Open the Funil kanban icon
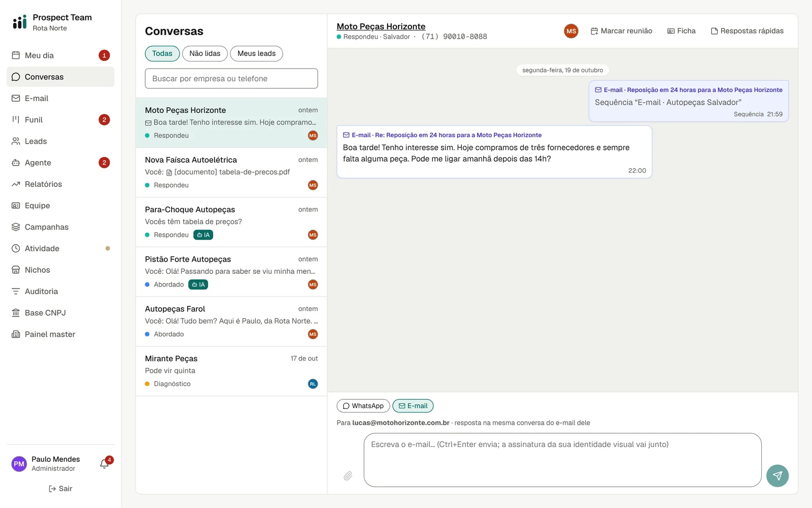Screen dimensions: 812x508 click(x=16, y=119)
